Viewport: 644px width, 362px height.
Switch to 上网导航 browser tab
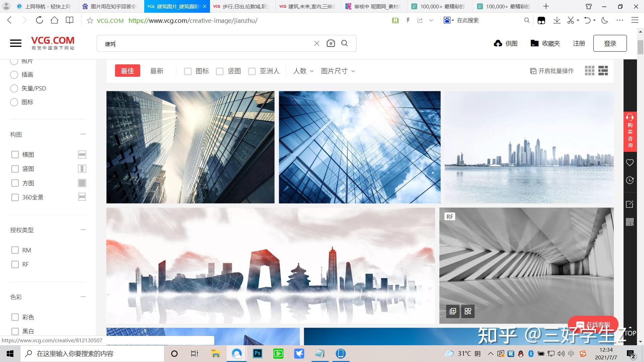pos(44,6)
